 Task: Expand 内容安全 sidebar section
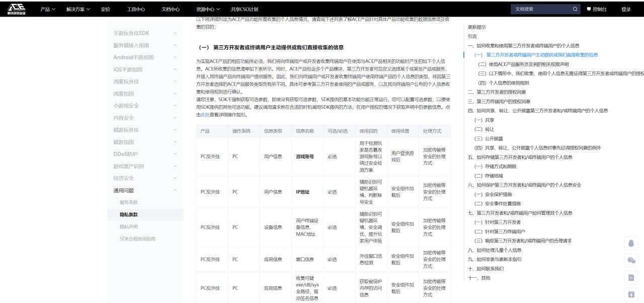(x=145, y=118)
